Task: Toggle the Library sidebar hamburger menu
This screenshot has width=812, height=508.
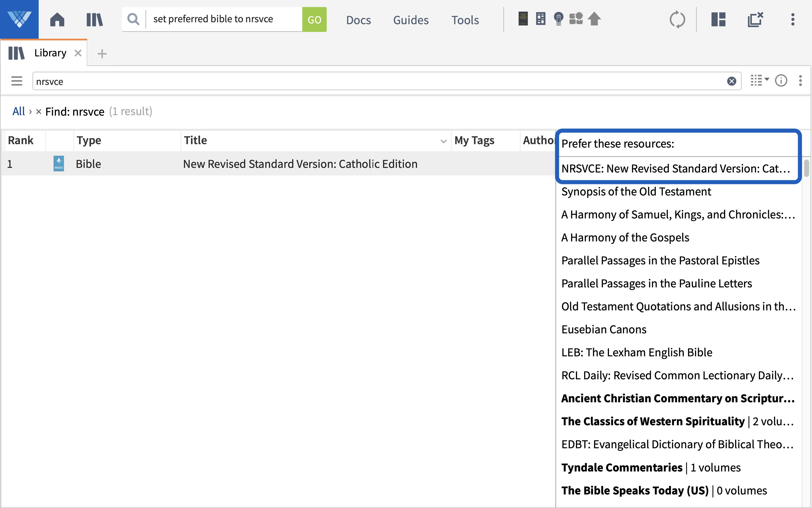Action: coord(17,81)
